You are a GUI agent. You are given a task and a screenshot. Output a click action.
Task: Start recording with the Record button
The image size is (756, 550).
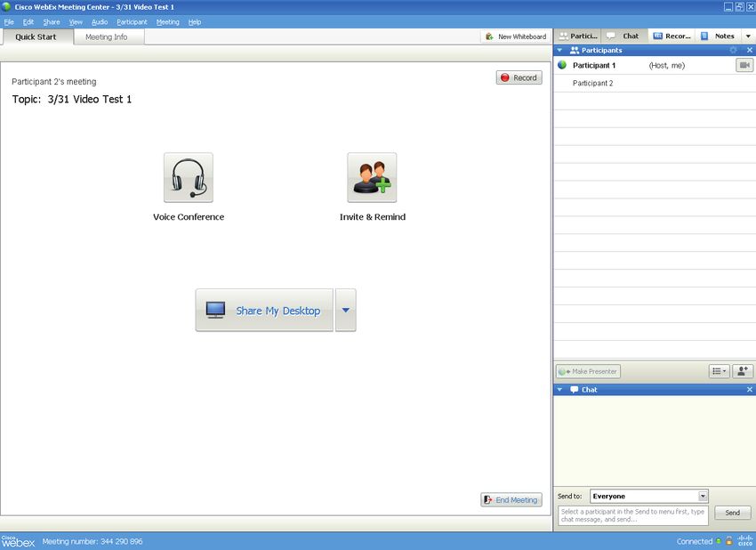[519, 77]
